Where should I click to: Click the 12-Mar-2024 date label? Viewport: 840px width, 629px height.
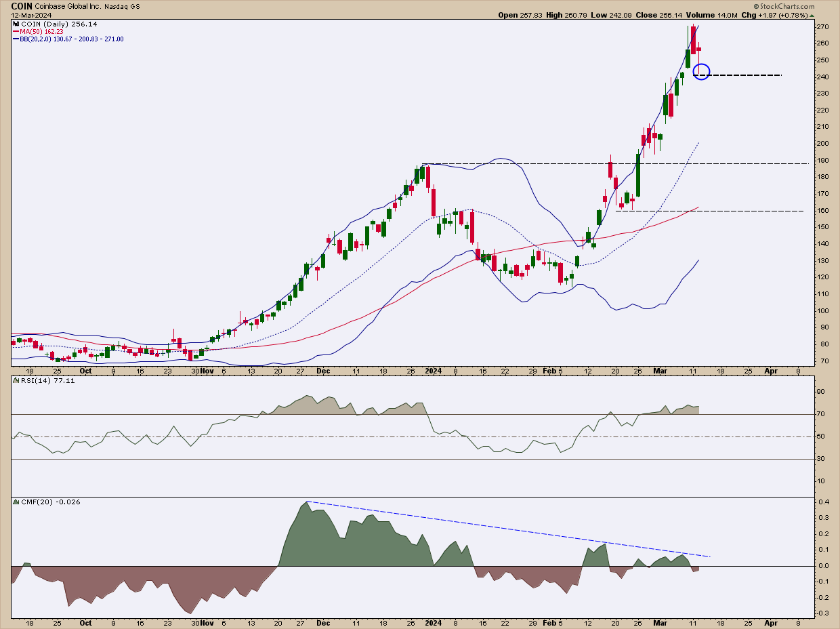coord(30,14)
